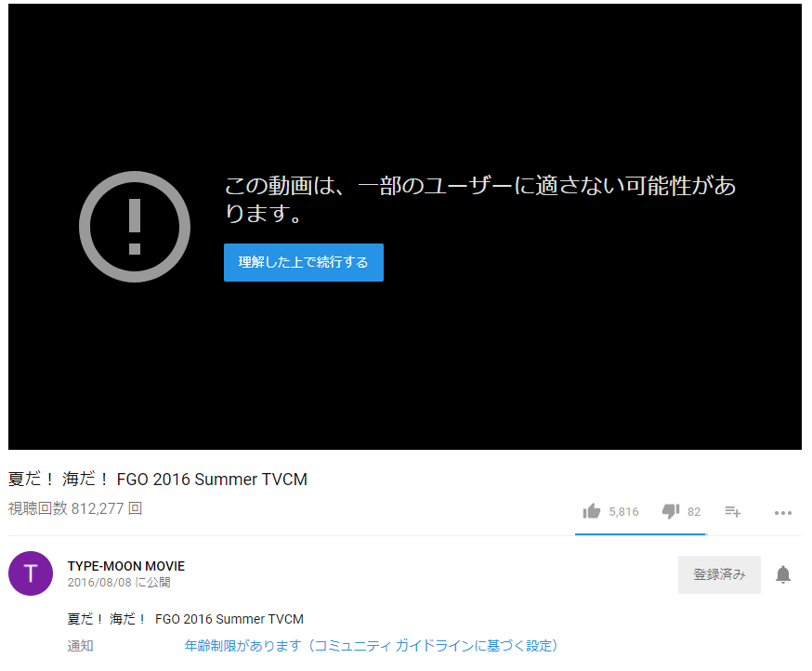Viewport: 812px width, 671px height.
Task: Click the 通知 label in description
Action: [x=81, y=645]
